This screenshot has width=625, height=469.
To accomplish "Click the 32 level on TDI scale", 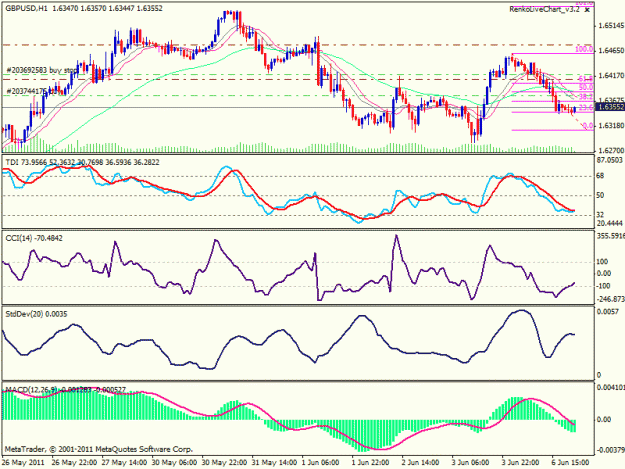I will tap(601, 215).
